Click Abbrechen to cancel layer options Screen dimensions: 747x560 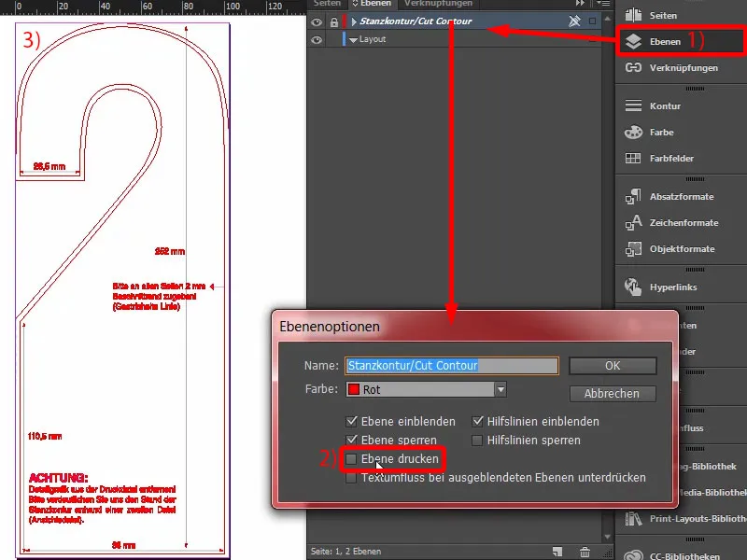click(x=613, y=394)
